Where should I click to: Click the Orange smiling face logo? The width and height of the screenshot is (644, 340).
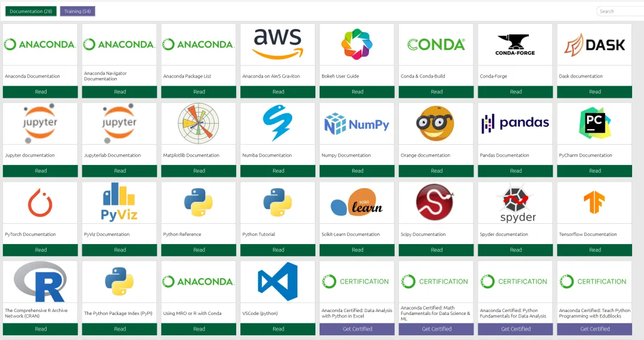tap(436, 123)
